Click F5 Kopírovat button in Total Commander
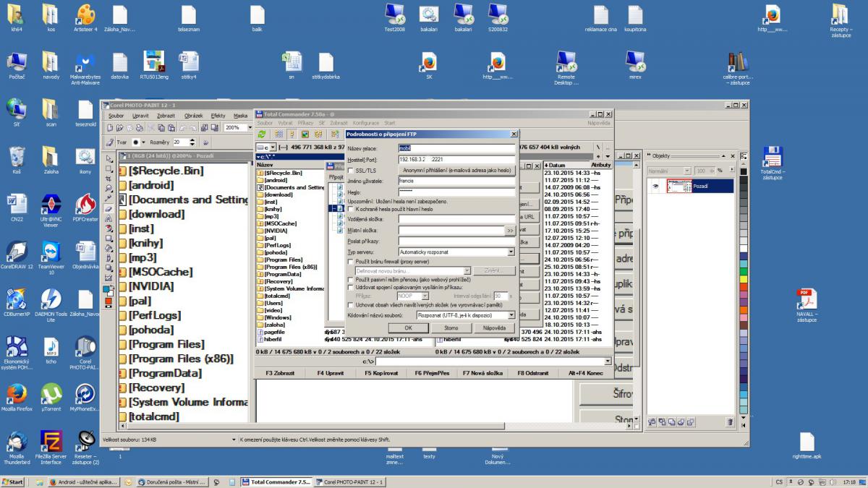868x488 pixels. [382, 373]
